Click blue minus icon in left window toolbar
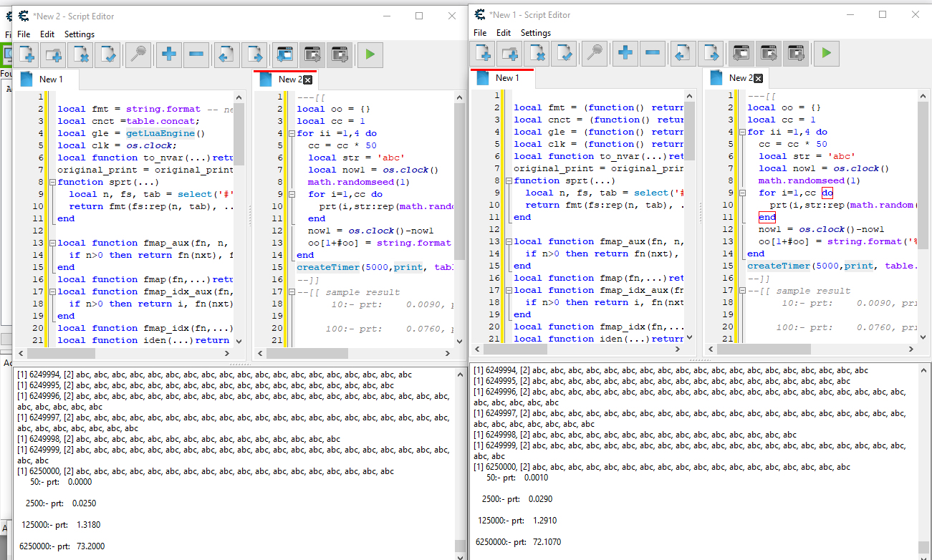The image size is (932, 560). pos(196,55)
